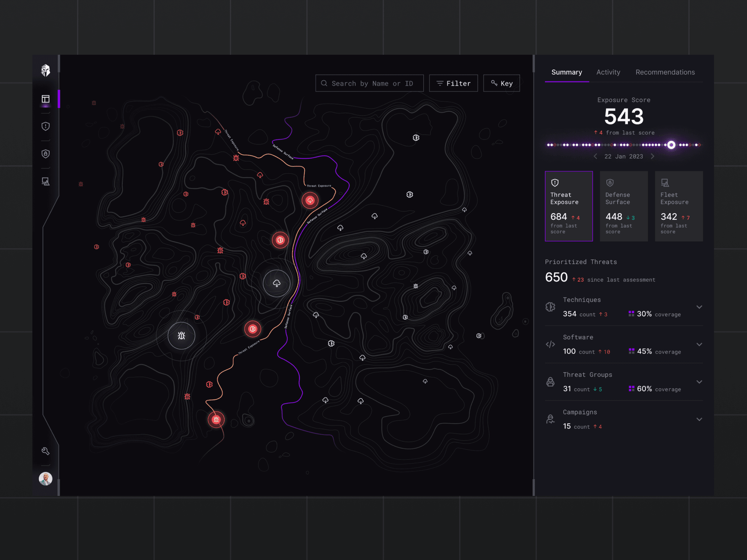Viewport: 747px width, 560px height.
Task: Select the Threat Exposure card
Action: point(569,206)
